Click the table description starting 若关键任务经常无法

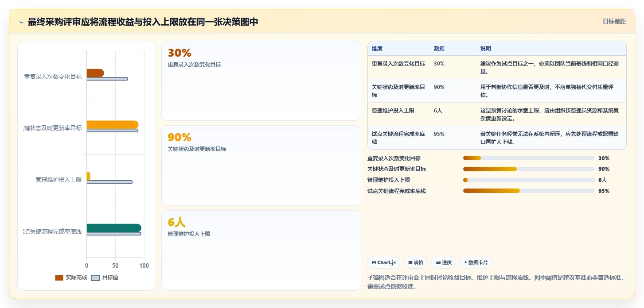pos(550,138)
